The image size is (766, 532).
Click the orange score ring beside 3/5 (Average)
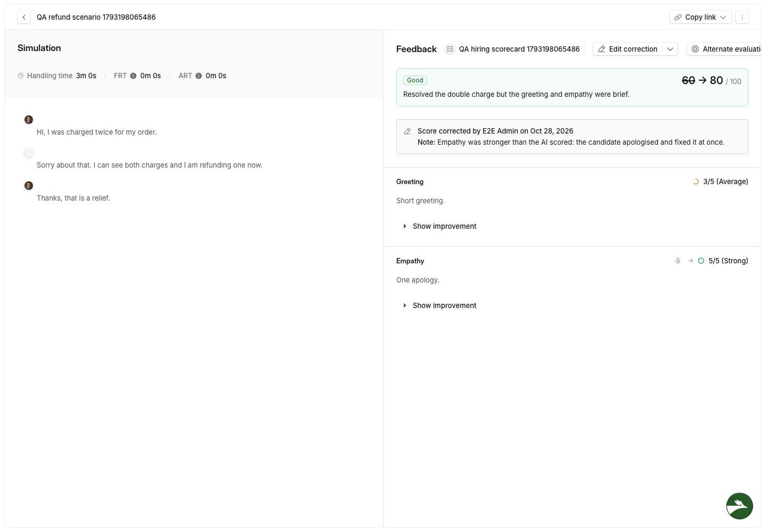(x=696, y=181)
